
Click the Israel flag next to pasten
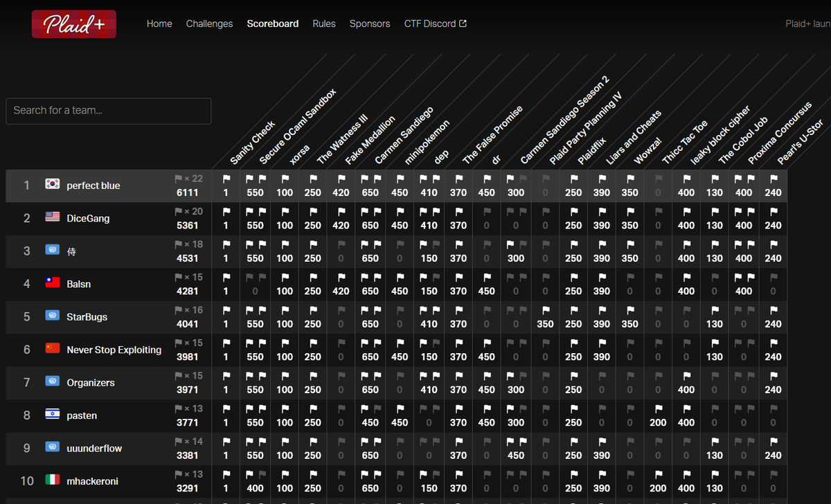53,415
